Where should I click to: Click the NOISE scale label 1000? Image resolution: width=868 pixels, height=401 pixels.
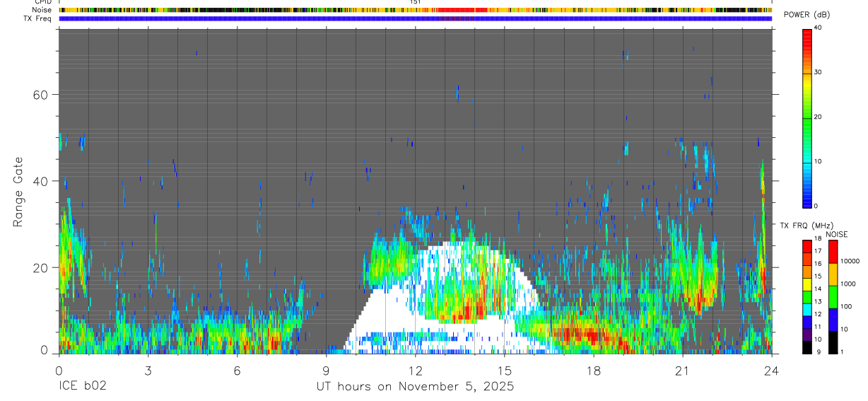point(848,284)
